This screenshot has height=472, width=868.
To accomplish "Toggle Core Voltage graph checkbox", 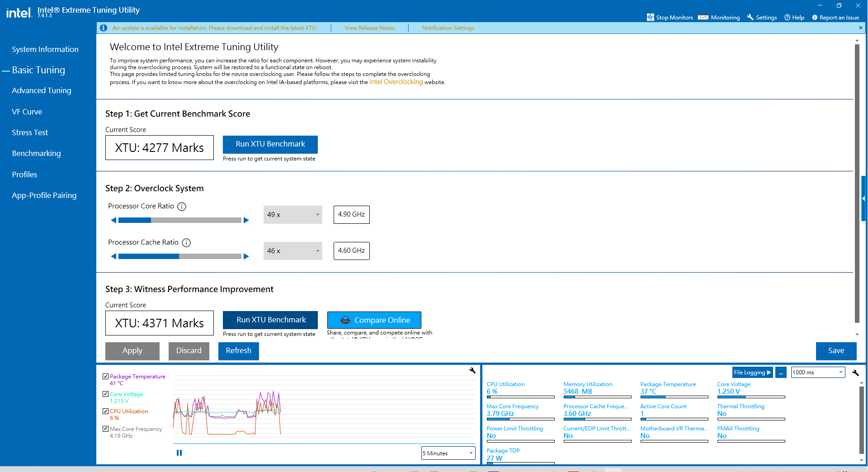I will (105, 394).
